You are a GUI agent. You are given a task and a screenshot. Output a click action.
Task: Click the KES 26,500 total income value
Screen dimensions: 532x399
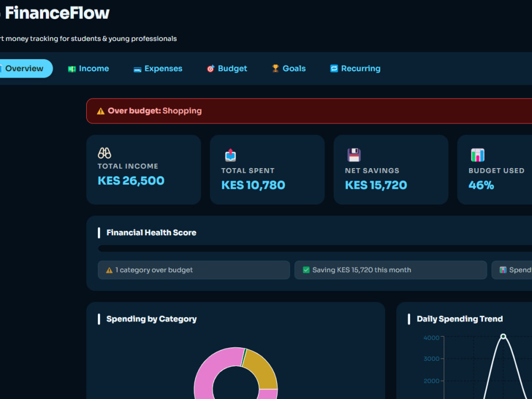pyautogui.click(x=131, y=180)
